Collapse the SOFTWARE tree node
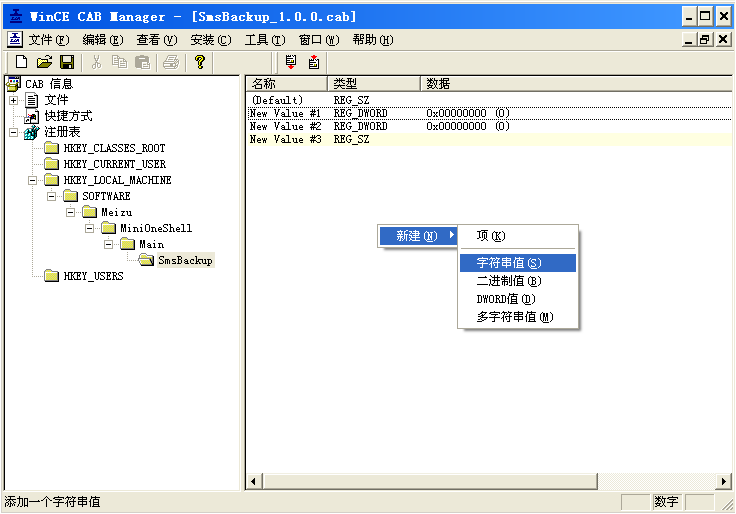 pyautogui.click(x=52, y=196)
